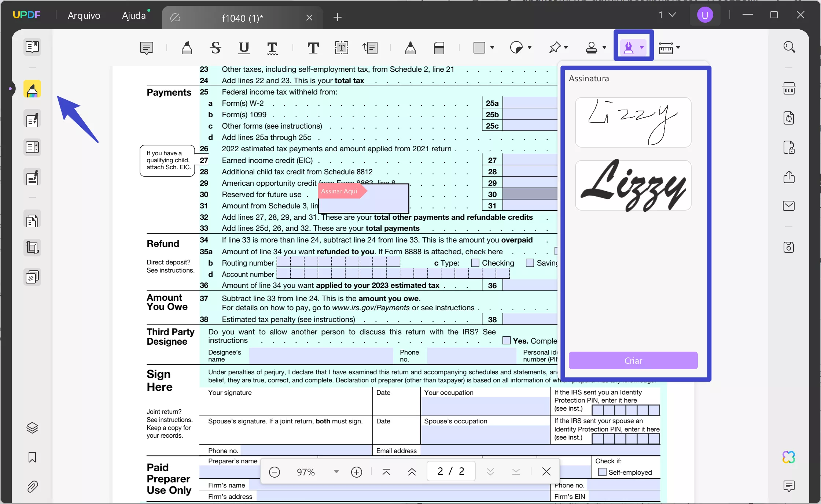Open the zoom percentage dropdown
Screen dimensions: 821x504
tap(336, 472)
